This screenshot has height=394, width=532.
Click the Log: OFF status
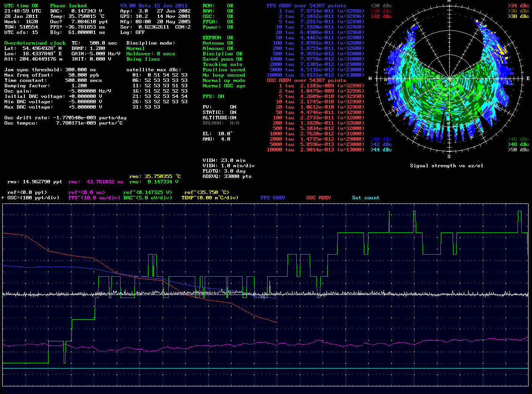[132, 32]
